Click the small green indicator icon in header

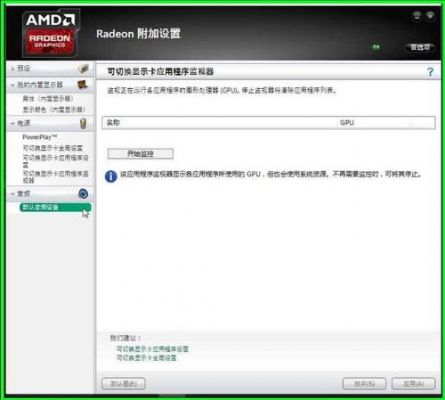click(376, 47)
